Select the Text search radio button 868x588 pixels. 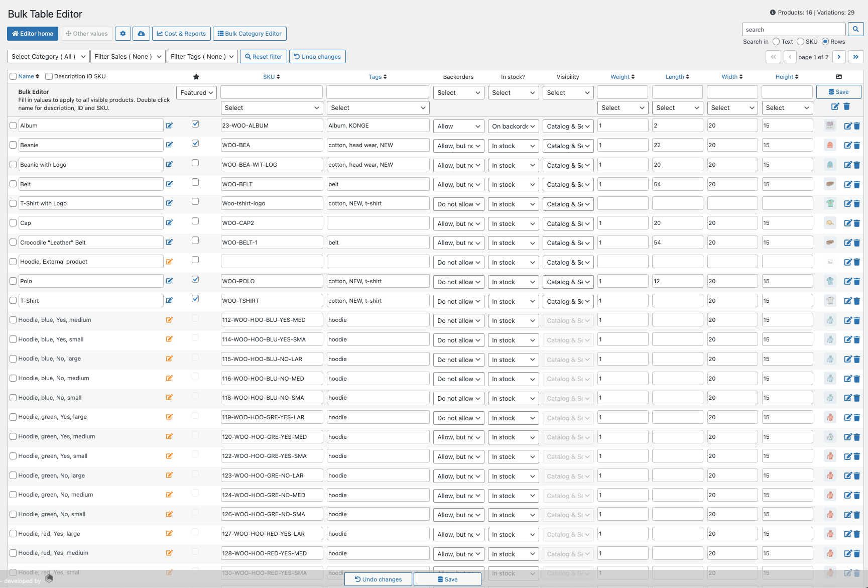777,42
